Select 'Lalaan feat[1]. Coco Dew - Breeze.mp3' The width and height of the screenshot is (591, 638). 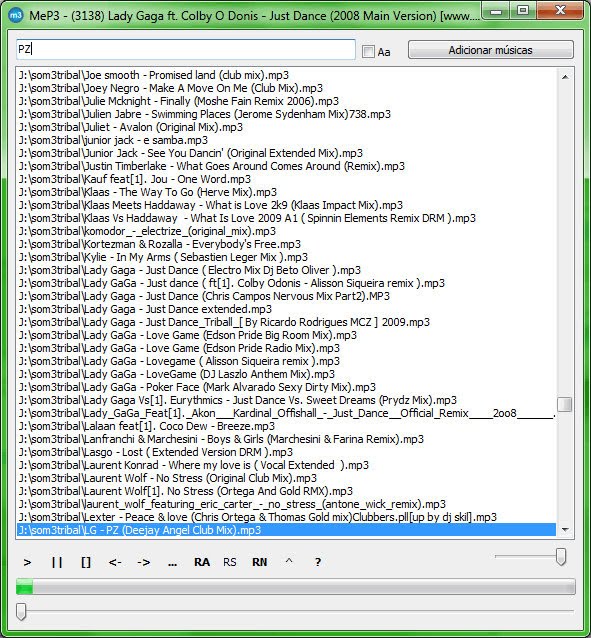pos(287,427)
